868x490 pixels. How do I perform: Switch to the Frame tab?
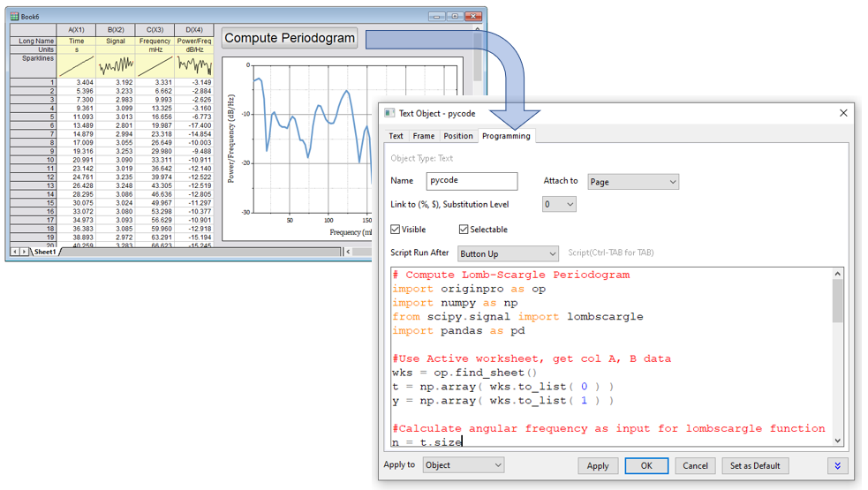[424, 136]
